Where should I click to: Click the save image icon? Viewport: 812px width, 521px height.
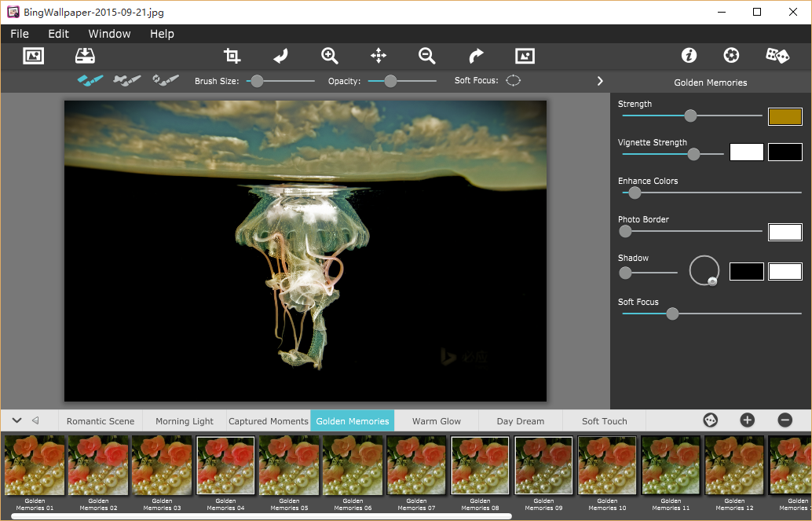85,56
